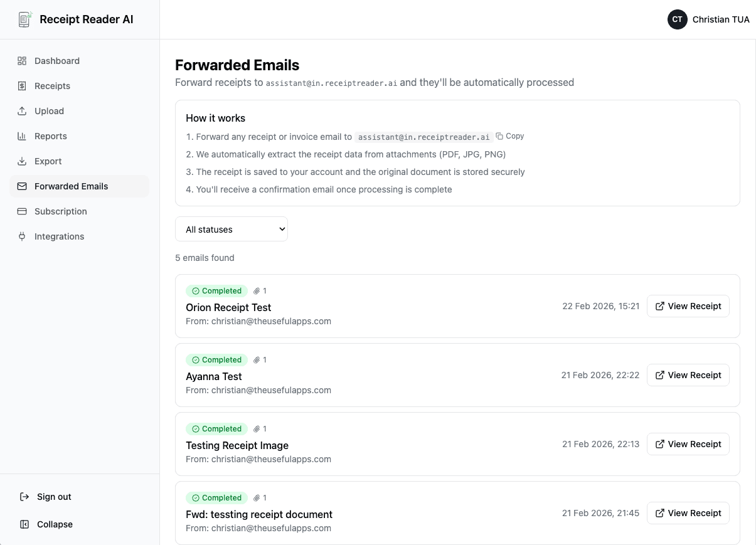Click the Copy icon next to the forwarding address
756x545 pixels.
coord(500,136)
